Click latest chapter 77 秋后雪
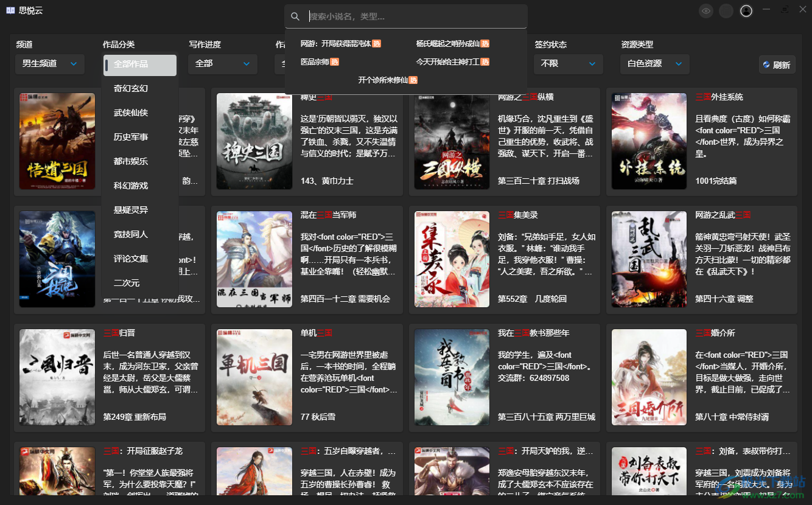Viewport: 812px width, 505px height. point(318,417)
